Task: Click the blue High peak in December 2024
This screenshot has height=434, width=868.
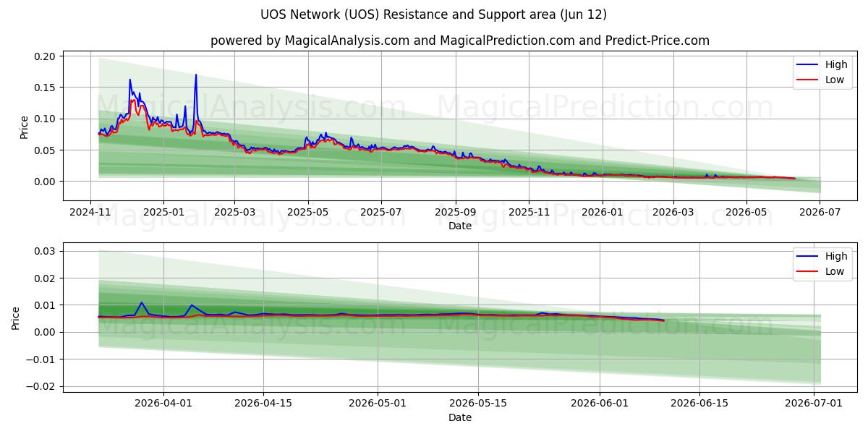Action: coord(129,80)
